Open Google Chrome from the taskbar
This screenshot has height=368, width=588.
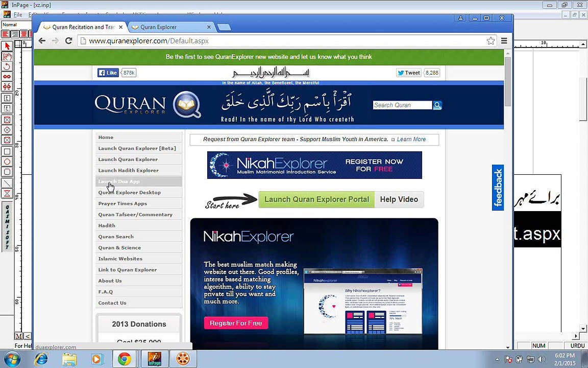point(125,359)
